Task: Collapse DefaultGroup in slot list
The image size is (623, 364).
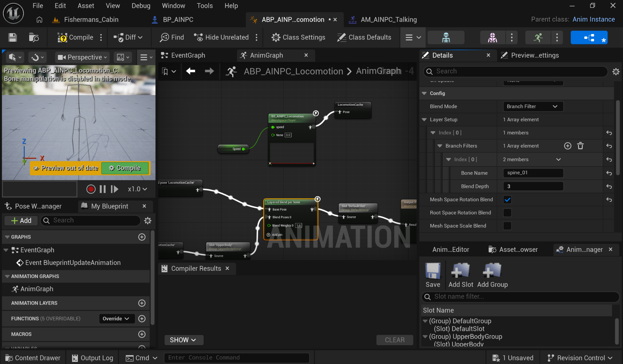Action: click(425, 321)
